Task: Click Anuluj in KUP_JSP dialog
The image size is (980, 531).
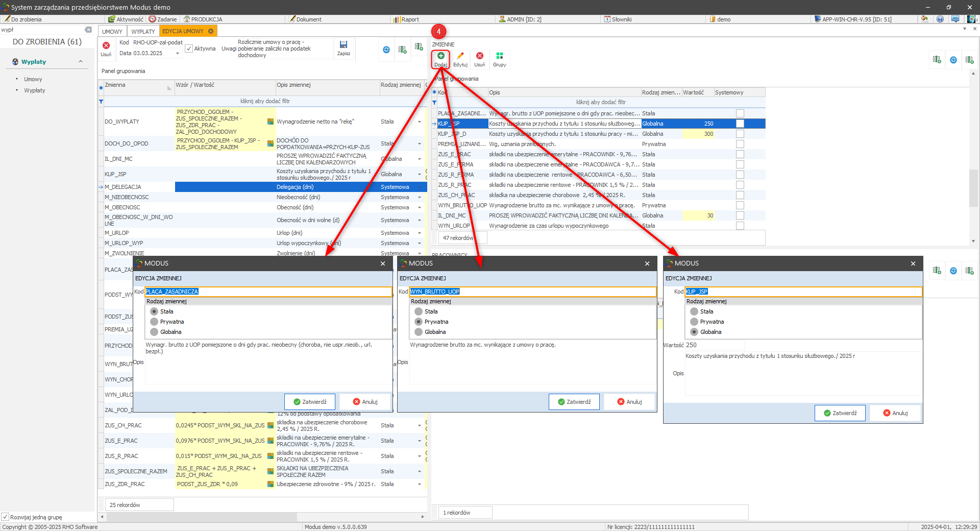Action: [x=895, y=413]
